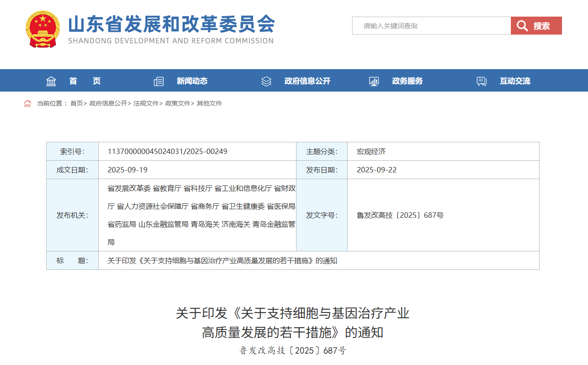Image resolution: width=588 pixels, height=365 pixels.
Task: Click the red home breadcrumb icon
Action: 27,104
